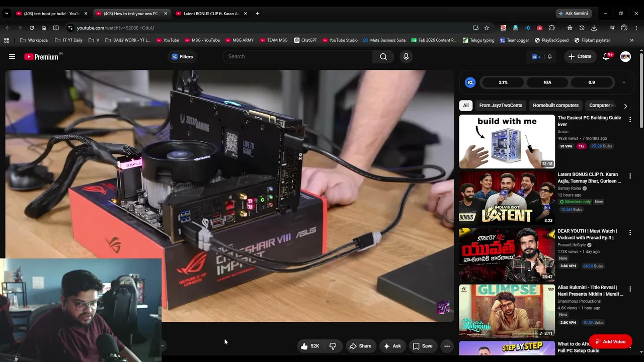Image resolution: width=644 pixels, height=362 pixels.
Task: Select 'From JayzTwoCents' chip
Action: 501,106
